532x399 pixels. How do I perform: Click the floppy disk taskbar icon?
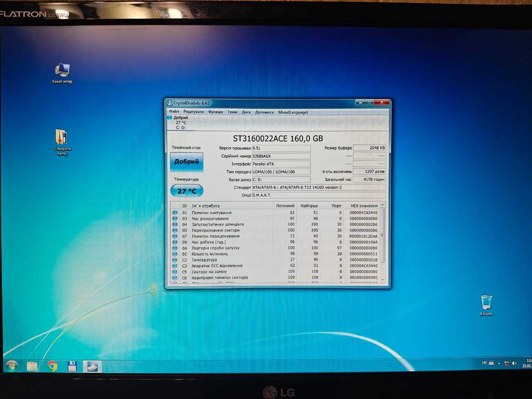[x=72, y=366]
